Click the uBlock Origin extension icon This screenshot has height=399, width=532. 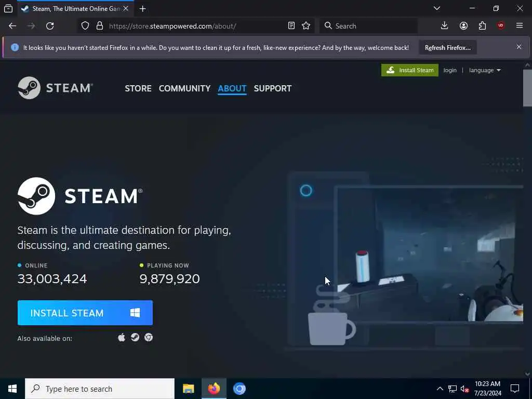click(x=500, y=26)
